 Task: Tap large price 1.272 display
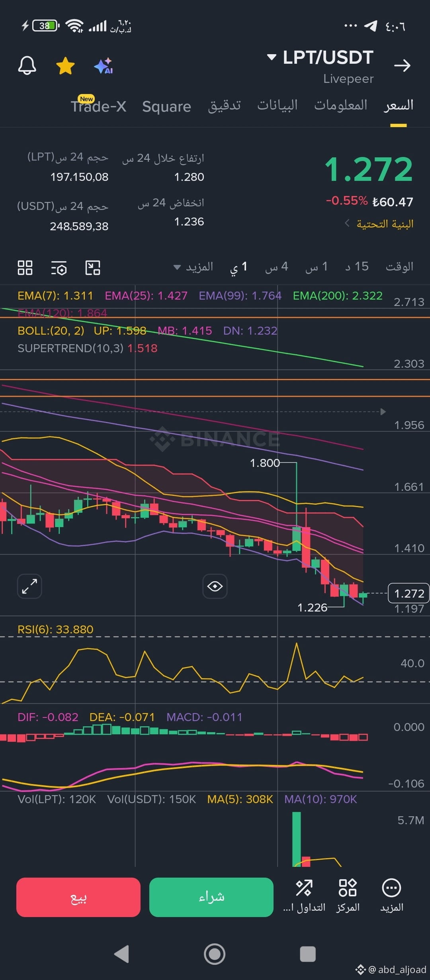click(x=369, y=169)
